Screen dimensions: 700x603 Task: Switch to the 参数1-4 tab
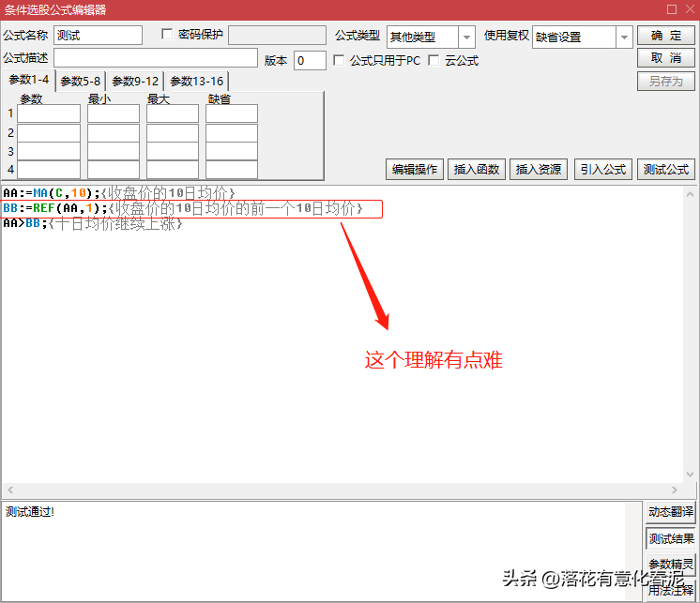click(x=28, y=80)
